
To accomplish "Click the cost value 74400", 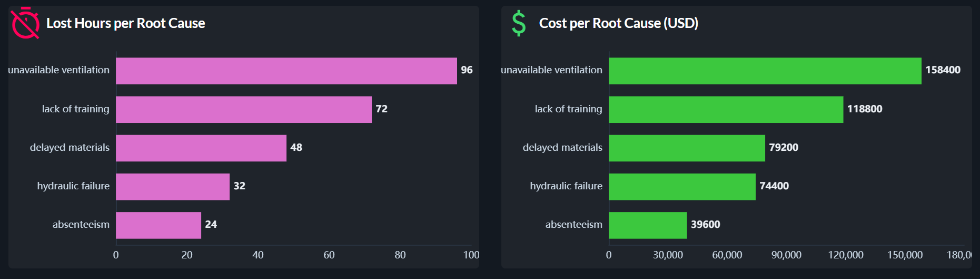I will point(774,186).
